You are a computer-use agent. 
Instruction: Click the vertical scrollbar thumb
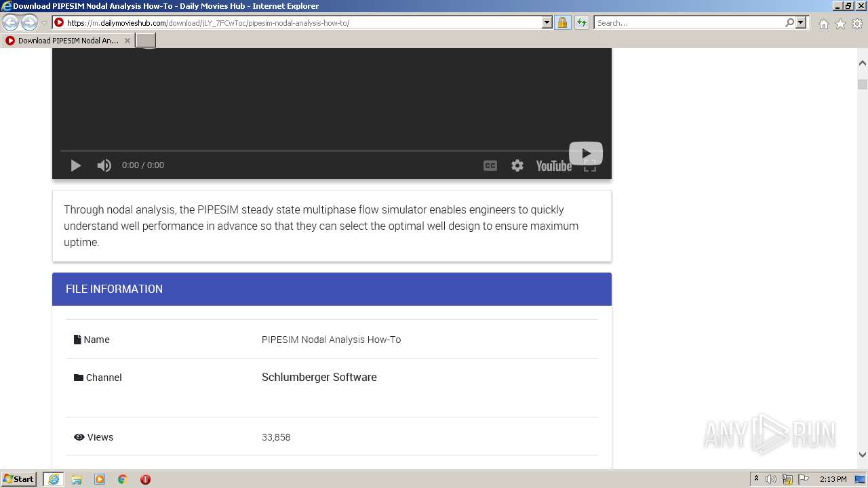(863, 85)
